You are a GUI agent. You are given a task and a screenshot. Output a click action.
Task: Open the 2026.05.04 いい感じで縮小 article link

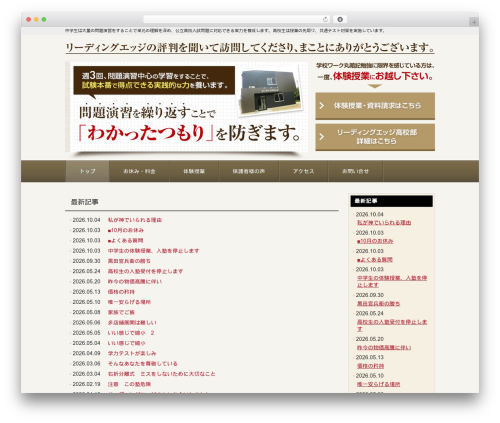[126, 343]
